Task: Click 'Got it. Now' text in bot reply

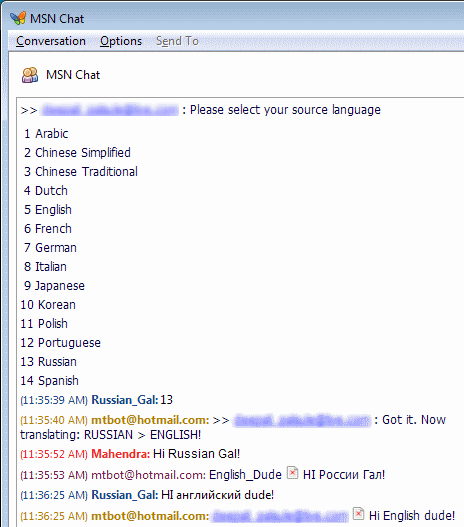Action: [x=414, y=420]
